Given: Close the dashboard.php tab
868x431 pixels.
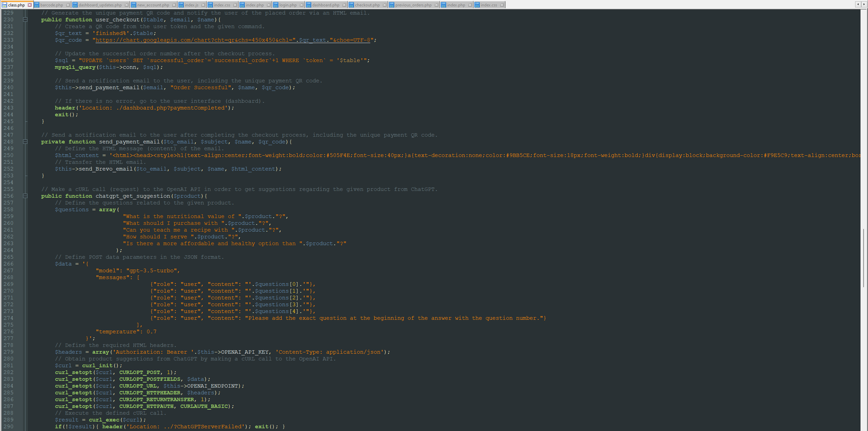Looking at the screenshot, I should (x=344, y=5).
